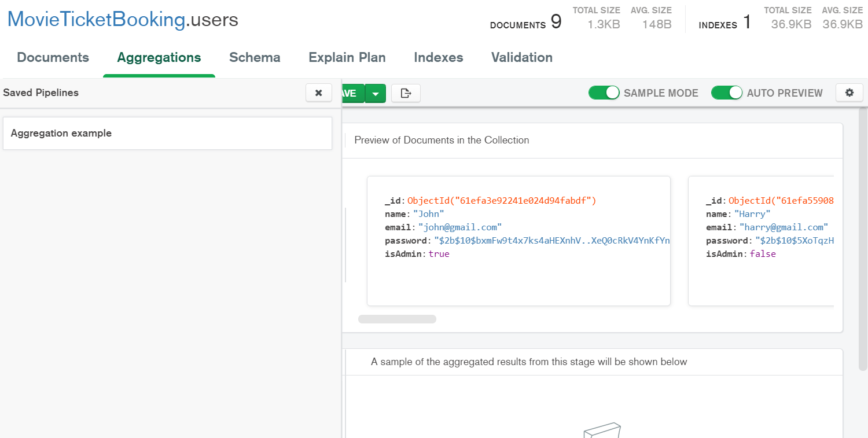Toggle Auto Preview switch

point(727,93)
